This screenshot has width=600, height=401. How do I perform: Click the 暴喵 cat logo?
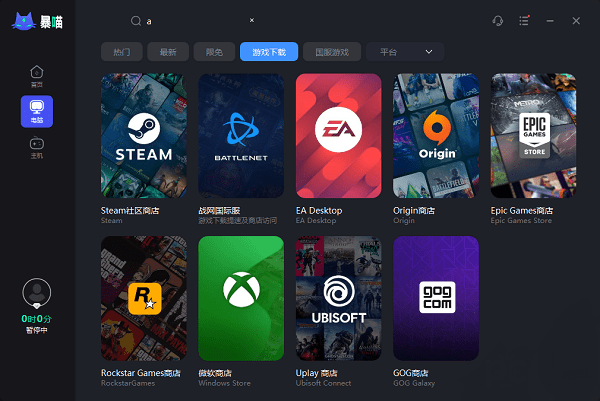pos(38,21)
